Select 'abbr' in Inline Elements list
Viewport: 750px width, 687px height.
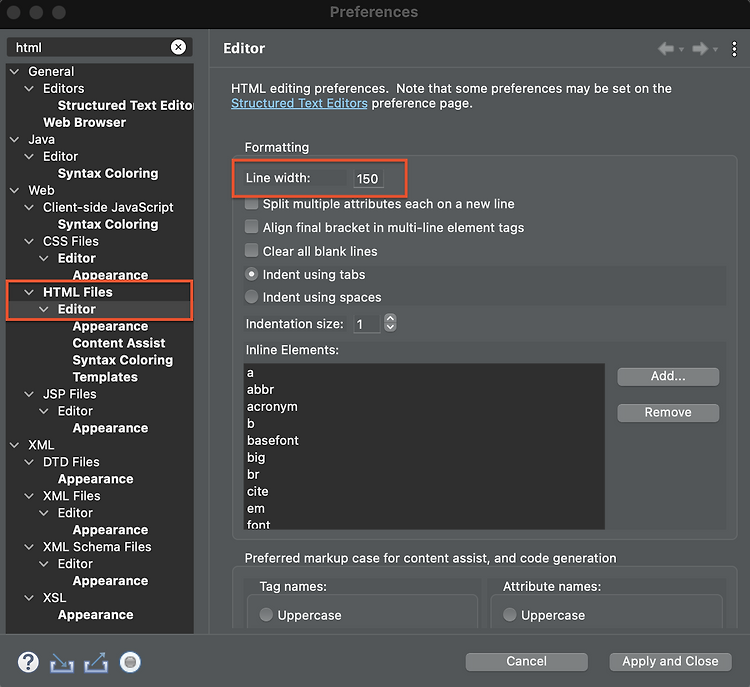pyautogui.click(x=260, y=389)
